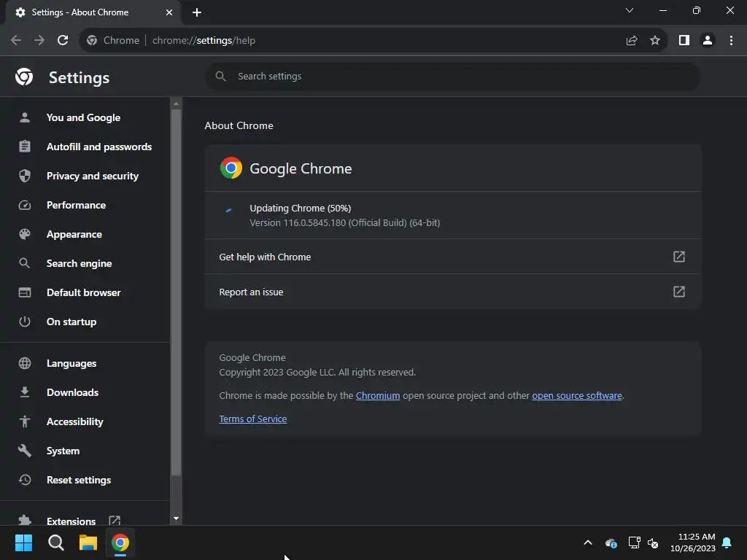The width and height of the screenshot is (747, 560).
Task: Select the Settings - About Chrome tab
Action: (93, 12)
